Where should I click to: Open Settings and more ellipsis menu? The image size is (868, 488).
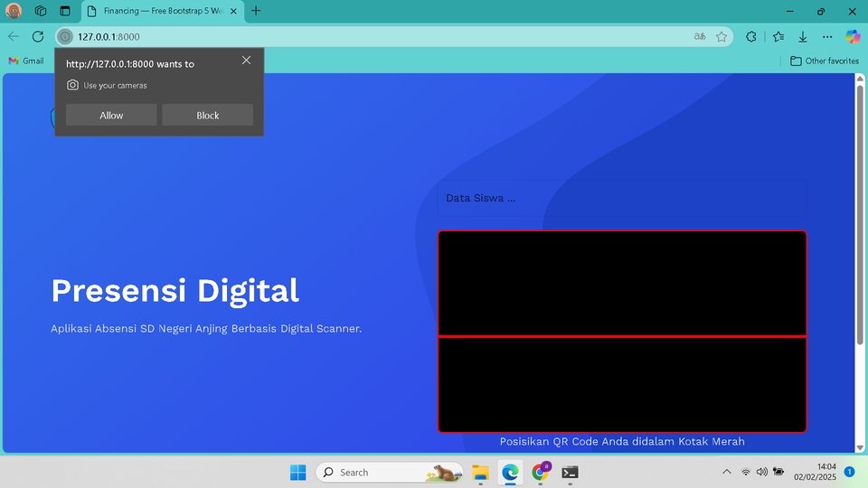point(827,36)
